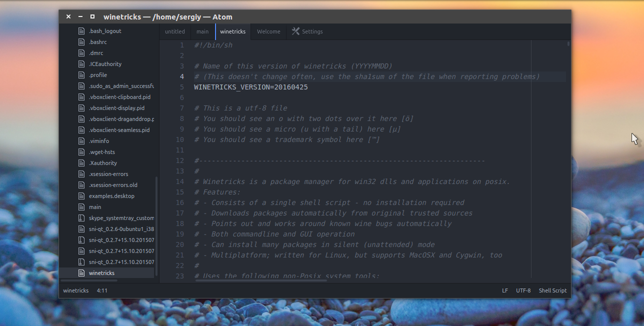Click the 4:11 cursor position indicator

point(102,290)
